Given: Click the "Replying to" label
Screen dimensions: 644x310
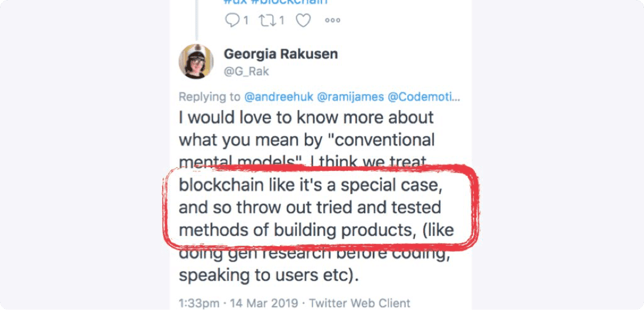Looking at the screenshot, I should pos(209,97).
